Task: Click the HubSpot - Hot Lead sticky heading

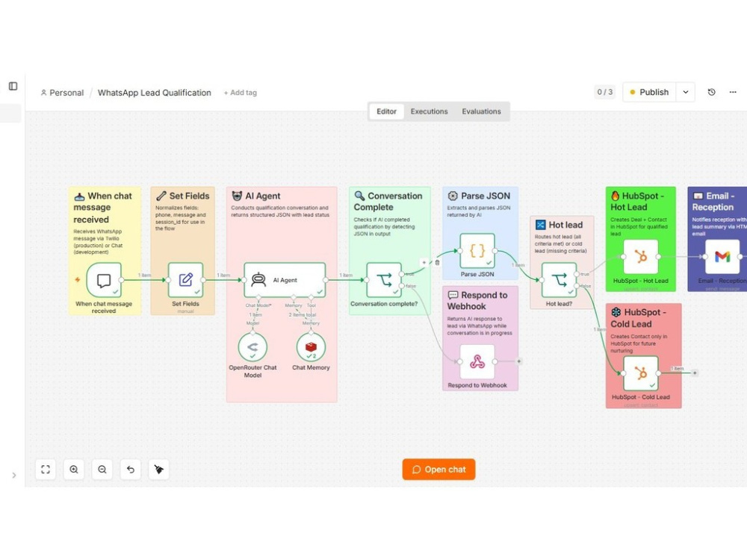Action: pyautogui.click(x=637, y=202)
